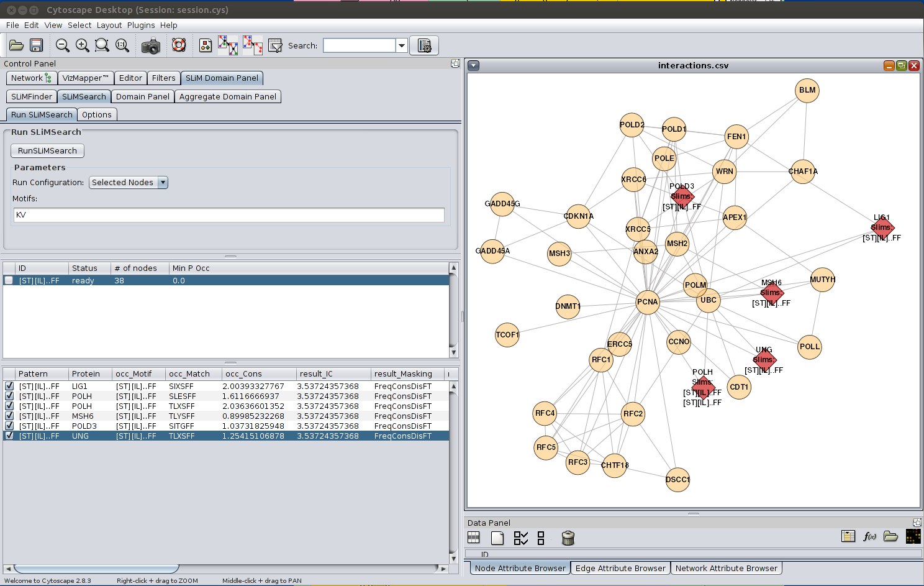Click the camera icon to export image

click(151, 46)
